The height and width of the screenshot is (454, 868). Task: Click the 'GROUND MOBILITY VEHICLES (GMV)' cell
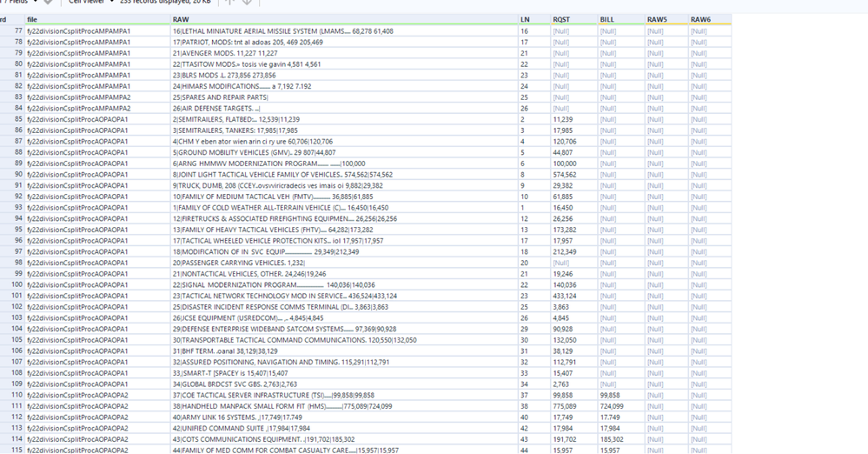click(x=344, y=152)
